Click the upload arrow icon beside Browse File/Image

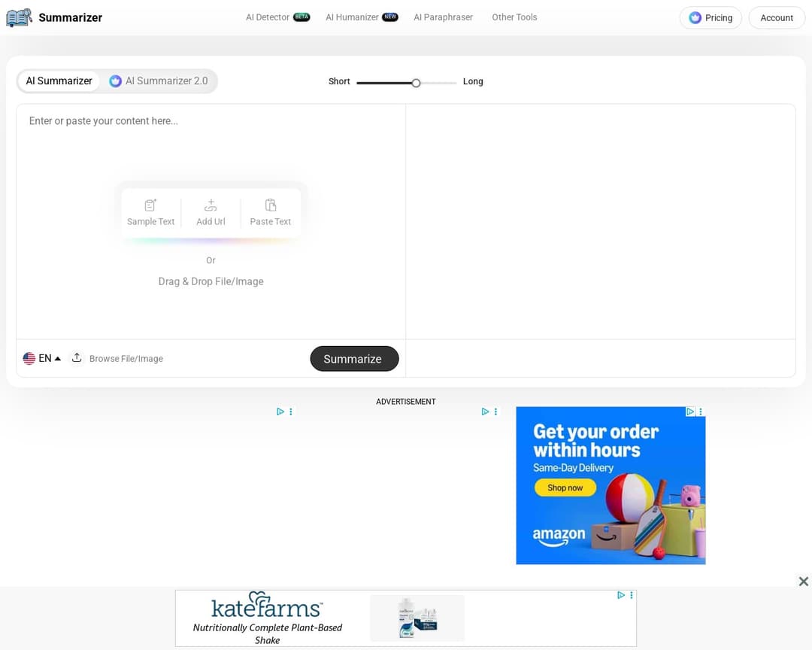click(x=77, y=358)
